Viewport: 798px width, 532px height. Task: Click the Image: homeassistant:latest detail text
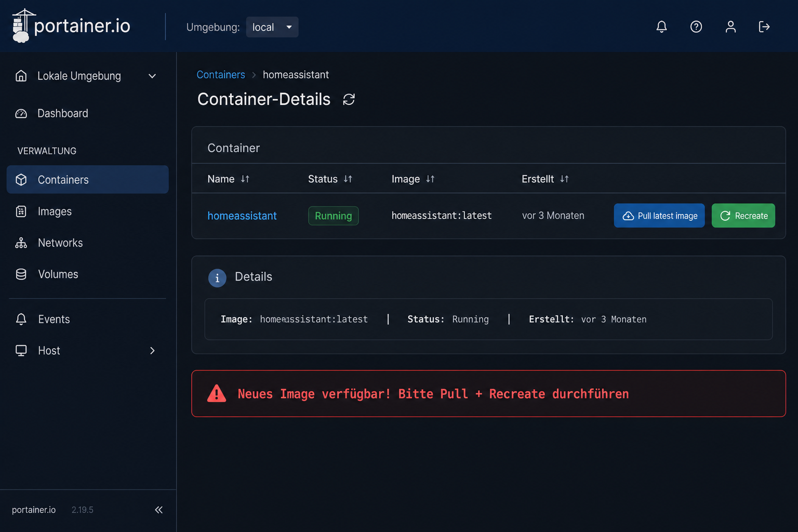294,319
